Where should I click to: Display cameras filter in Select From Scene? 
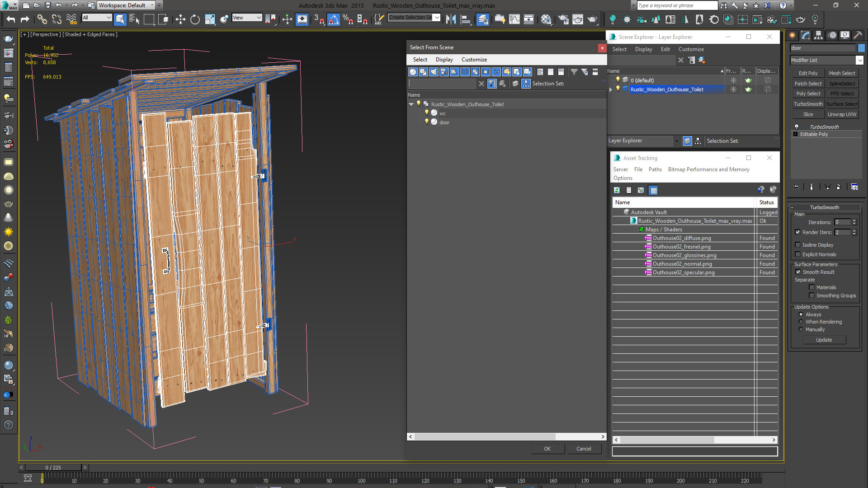click(x=444, y=72)
